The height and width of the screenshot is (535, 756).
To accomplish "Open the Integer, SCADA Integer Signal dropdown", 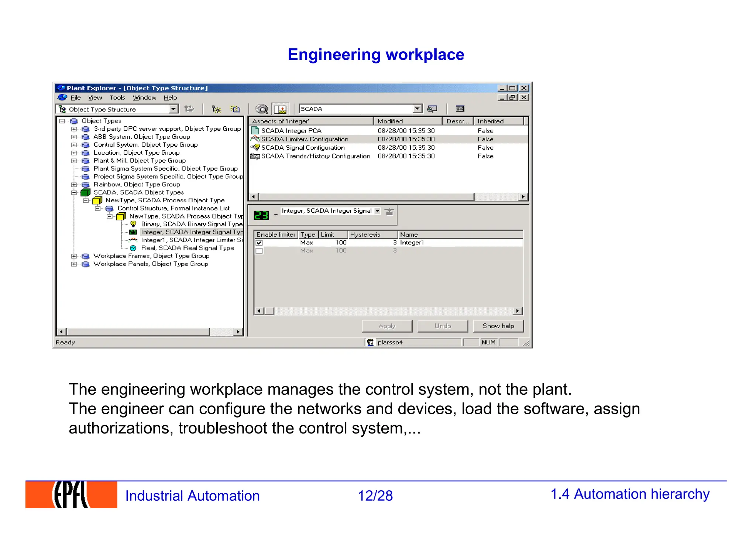I will [377, 211].
